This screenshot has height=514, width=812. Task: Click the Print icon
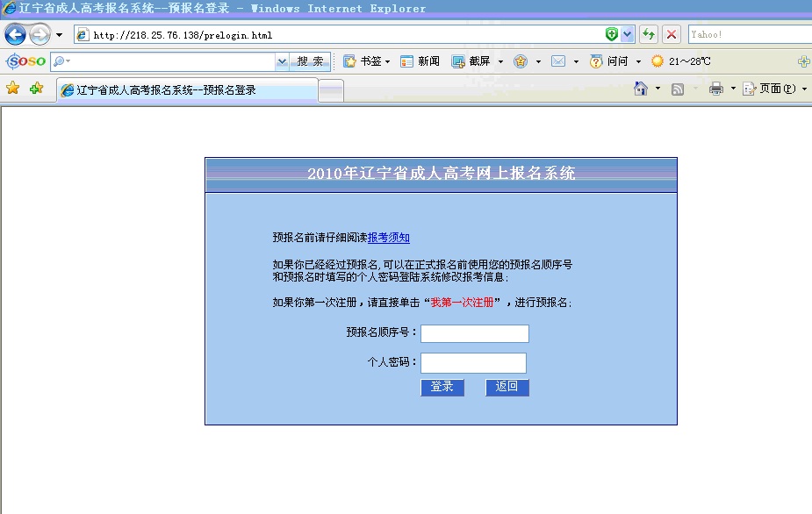click(x=716, y=89)
